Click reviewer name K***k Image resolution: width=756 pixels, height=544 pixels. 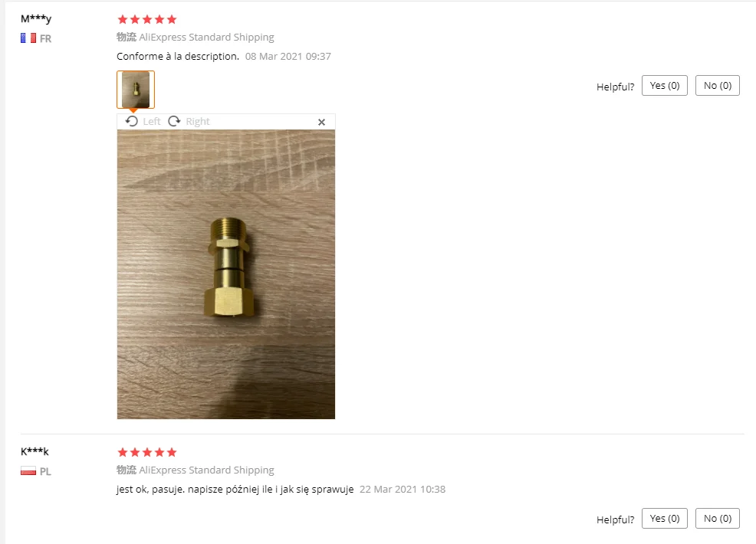coord(35,451)
